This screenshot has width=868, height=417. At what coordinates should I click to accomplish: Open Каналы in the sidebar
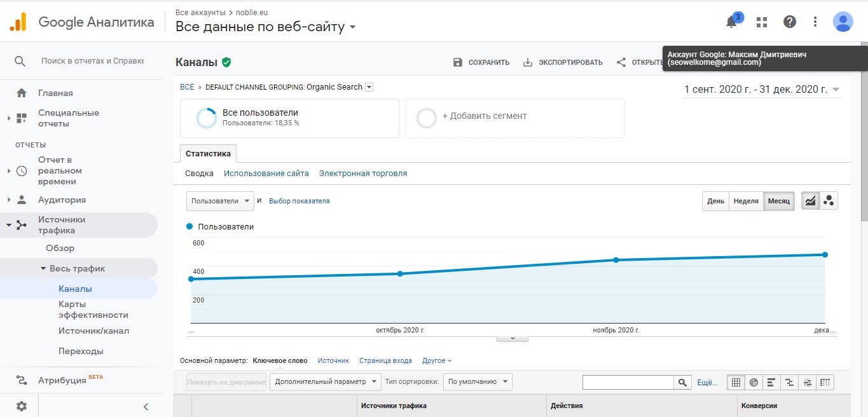coord(75,289)
